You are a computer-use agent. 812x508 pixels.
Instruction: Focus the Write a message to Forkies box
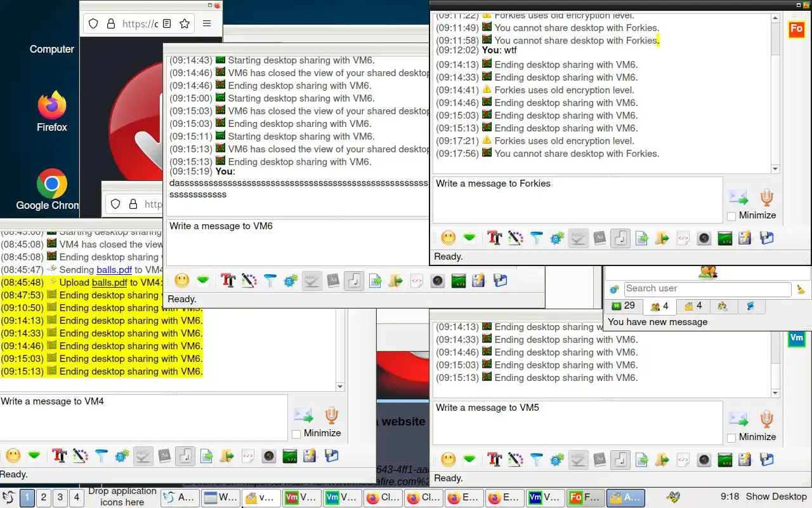(577, 200)
